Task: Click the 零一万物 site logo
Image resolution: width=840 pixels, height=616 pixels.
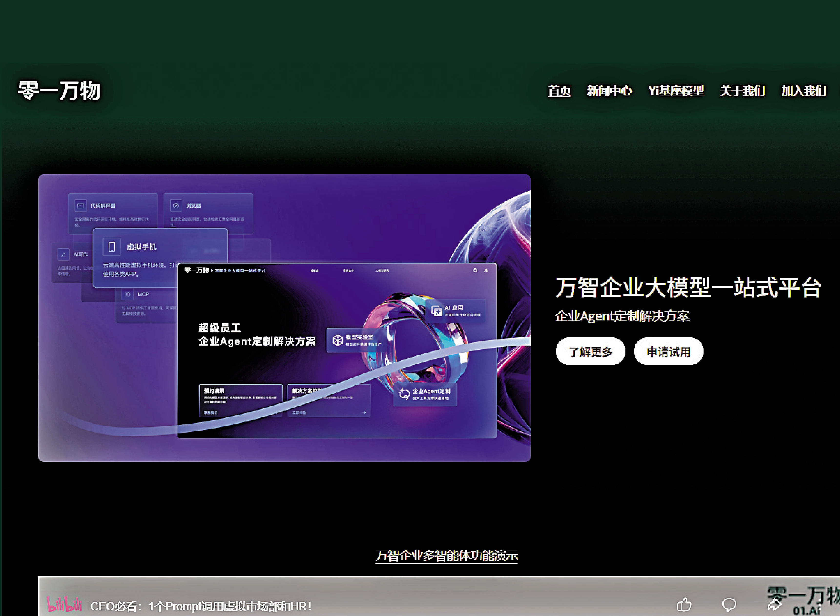Action: tap(59, 91)
